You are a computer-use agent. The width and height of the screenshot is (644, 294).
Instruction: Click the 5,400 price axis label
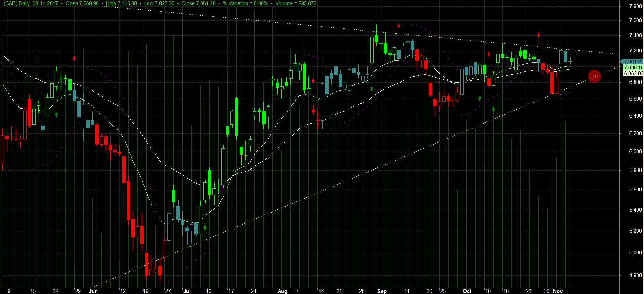click(635, 210)
